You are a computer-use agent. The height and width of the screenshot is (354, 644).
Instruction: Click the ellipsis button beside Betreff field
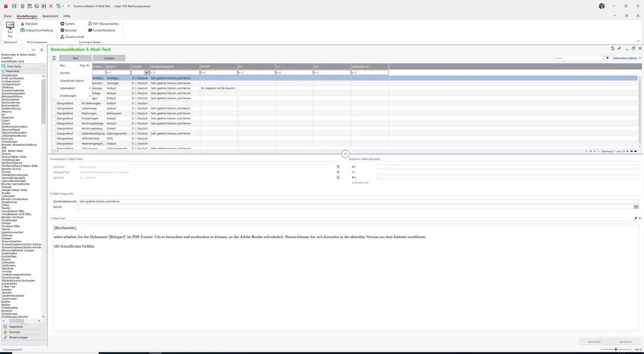636,207
